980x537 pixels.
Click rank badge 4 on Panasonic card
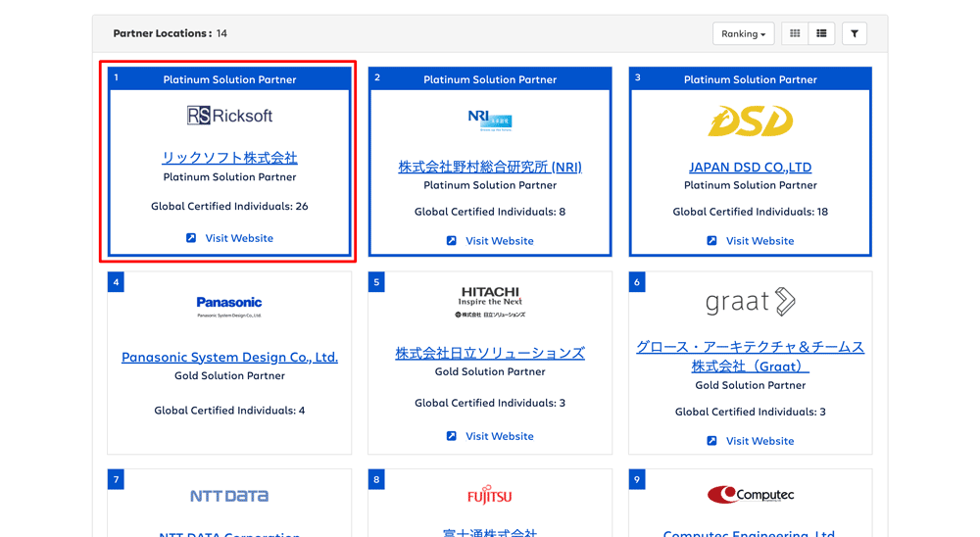pyautogui.click(x=116, y=282)
